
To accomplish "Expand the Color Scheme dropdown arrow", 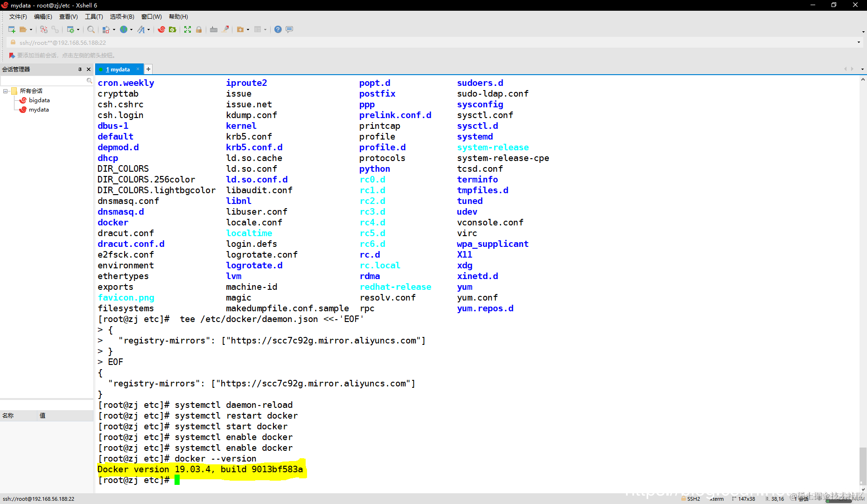I will (114, 29).
